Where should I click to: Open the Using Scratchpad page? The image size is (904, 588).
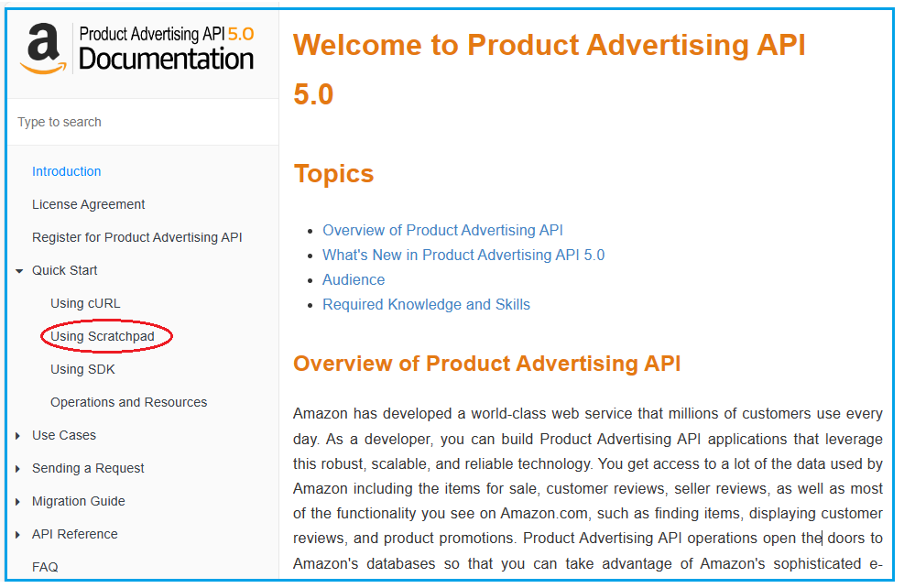pos(103,336)
